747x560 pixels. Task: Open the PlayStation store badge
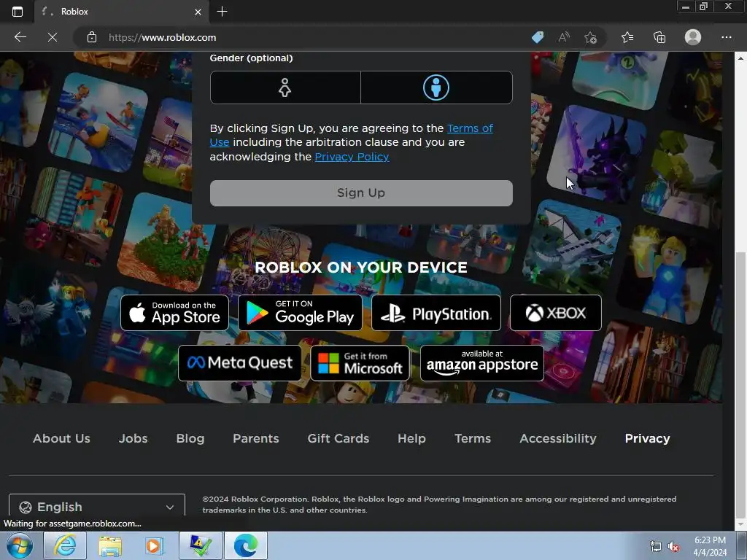coord(436,313)
